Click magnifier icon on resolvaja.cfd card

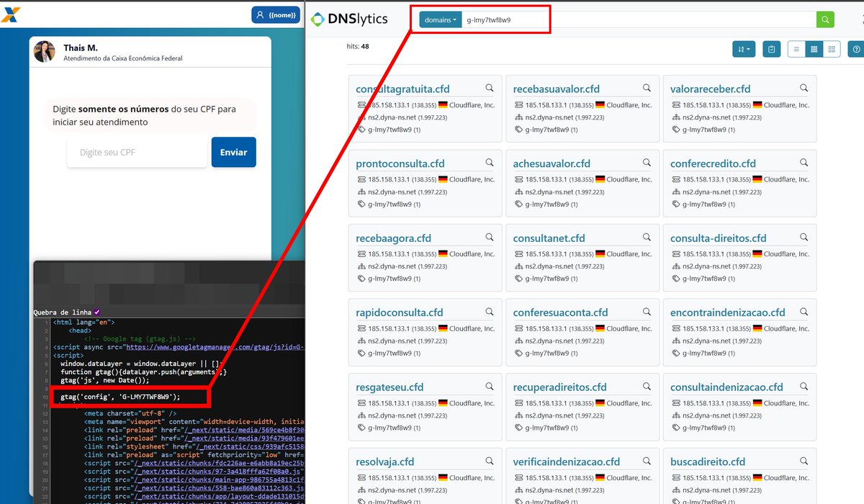coord(490,461)
